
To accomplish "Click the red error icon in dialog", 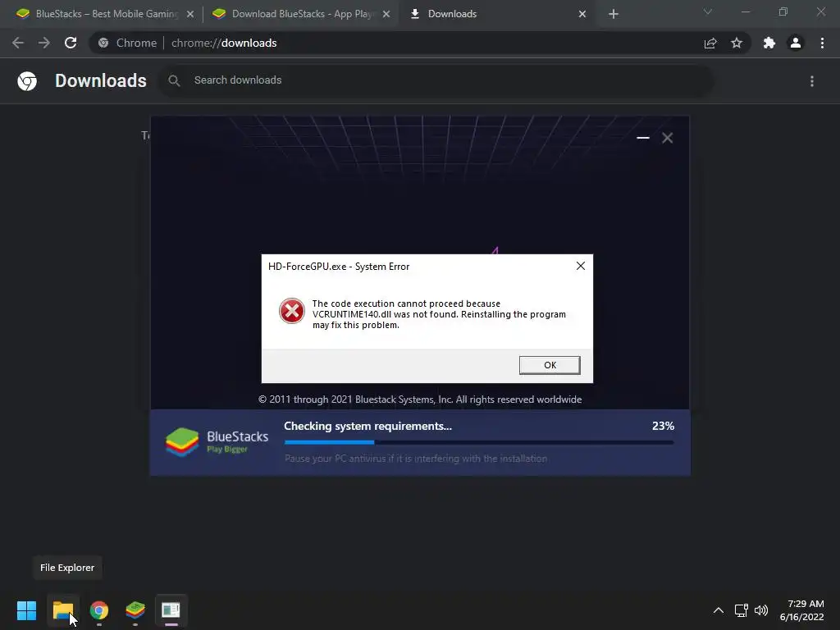I will 292,311.
